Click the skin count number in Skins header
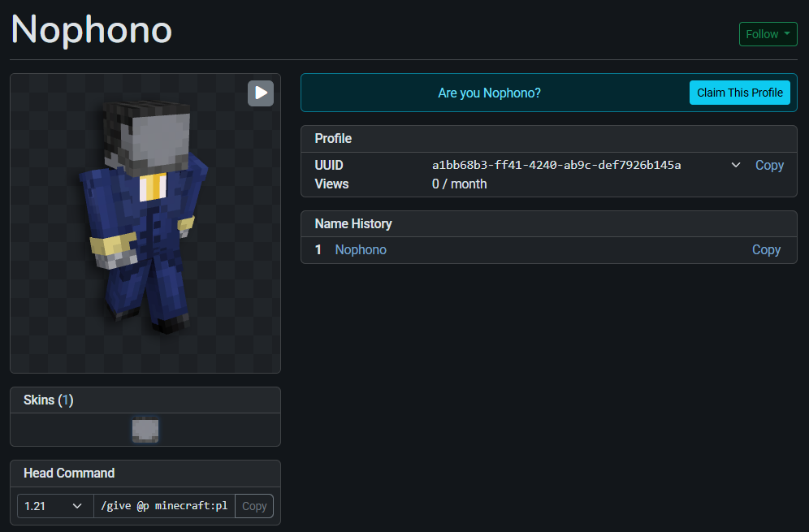Viewport: 809px width, 532px height. coord(66,400)
